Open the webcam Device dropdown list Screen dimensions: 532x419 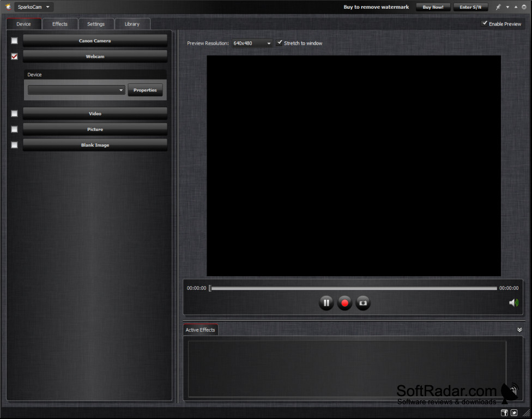click(x=76, y=90)
